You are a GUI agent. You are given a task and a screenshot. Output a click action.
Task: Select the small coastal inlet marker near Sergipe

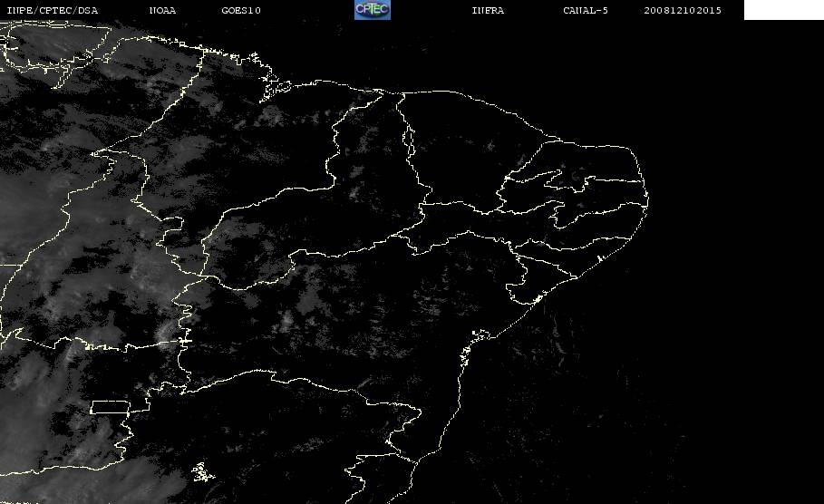[538, 299]
